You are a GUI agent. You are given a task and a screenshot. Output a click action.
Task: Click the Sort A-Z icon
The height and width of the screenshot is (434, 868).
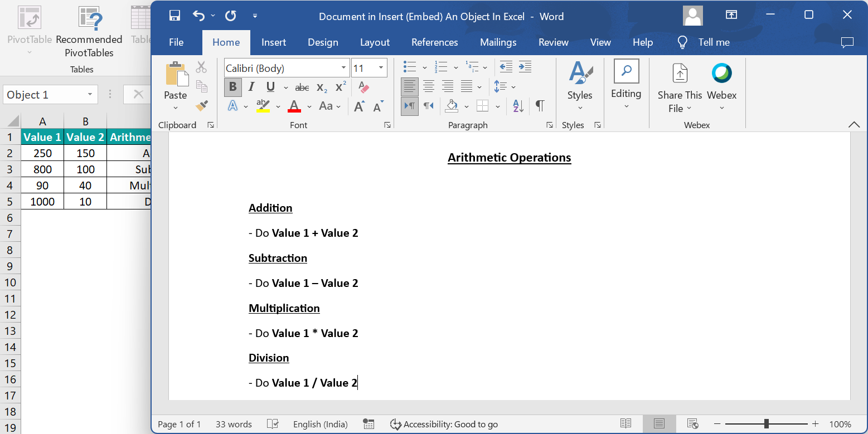click(518, 105)
